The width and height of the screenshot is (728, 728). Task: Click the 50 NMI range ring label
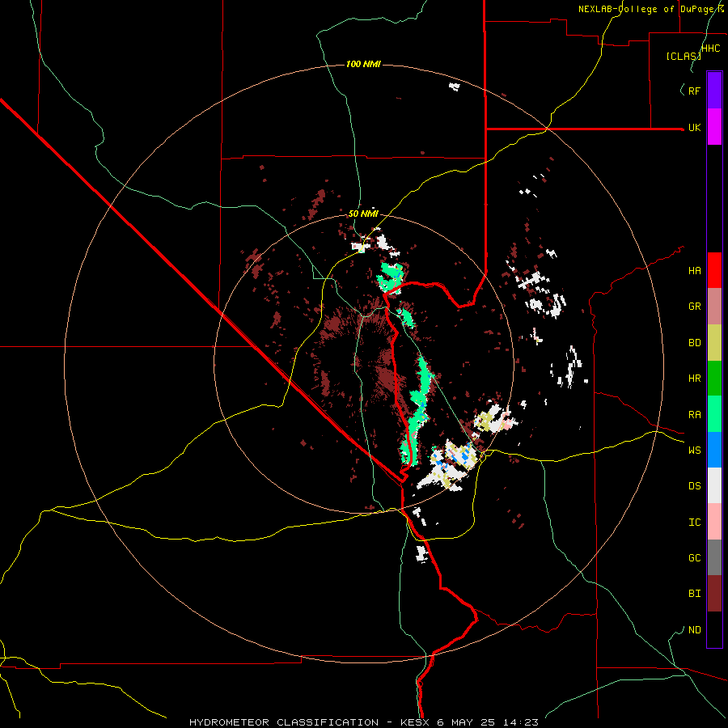click(363, 214)
